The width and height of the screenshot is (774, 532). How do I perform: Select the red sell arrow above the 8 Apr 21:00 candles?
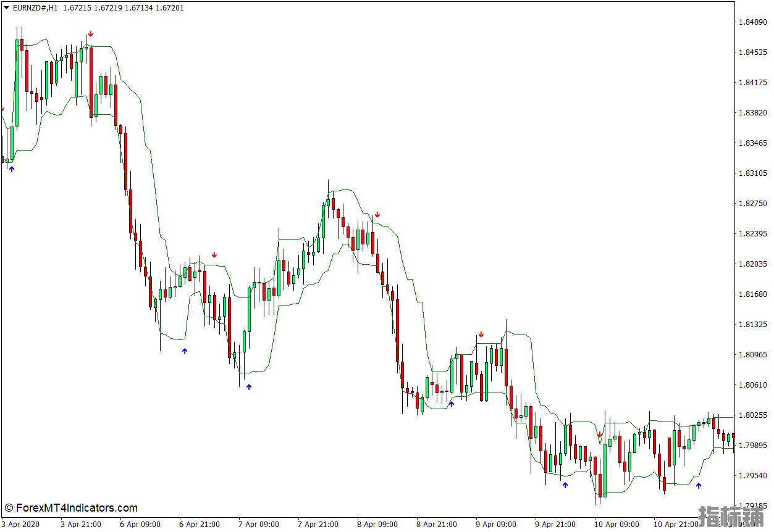click(x=377, y=215)
